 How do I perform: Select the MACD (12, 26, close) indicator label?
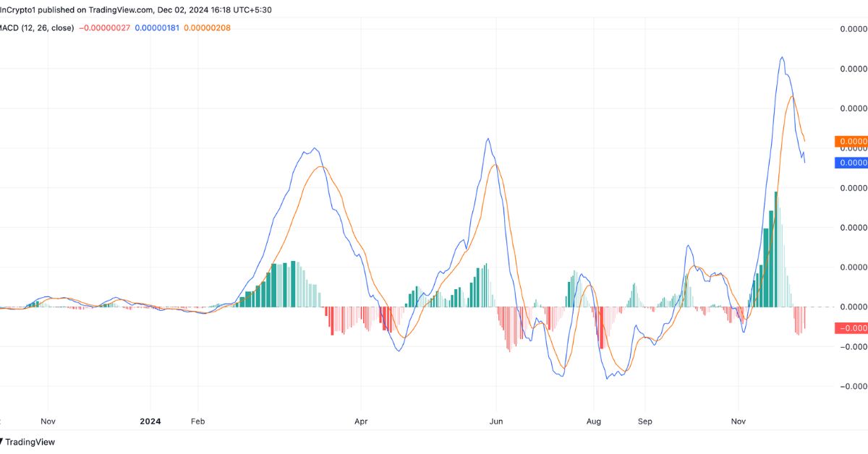tap(36, 27)
